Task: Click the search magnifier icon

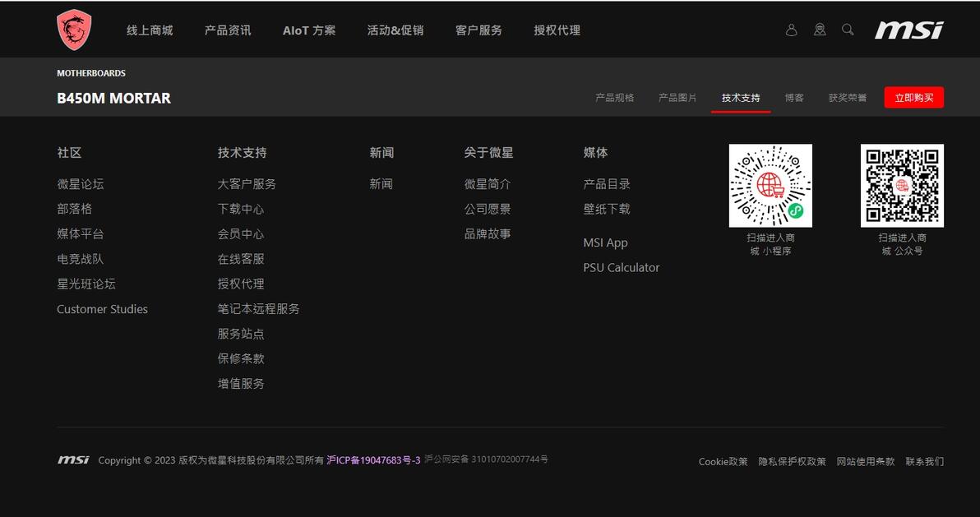Action: [848, 30]
